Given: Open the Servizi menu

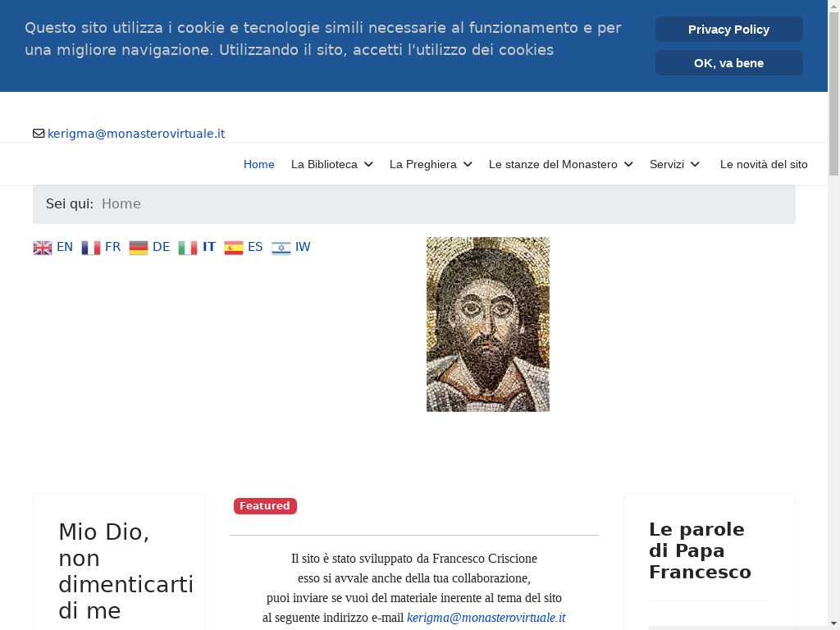Looking at the screenshot, I should coord(667,164).
